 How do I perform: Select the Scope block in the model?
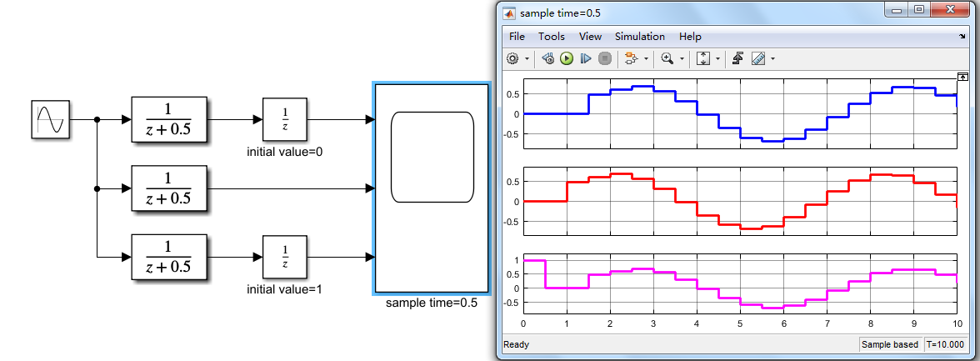[432, 188]
